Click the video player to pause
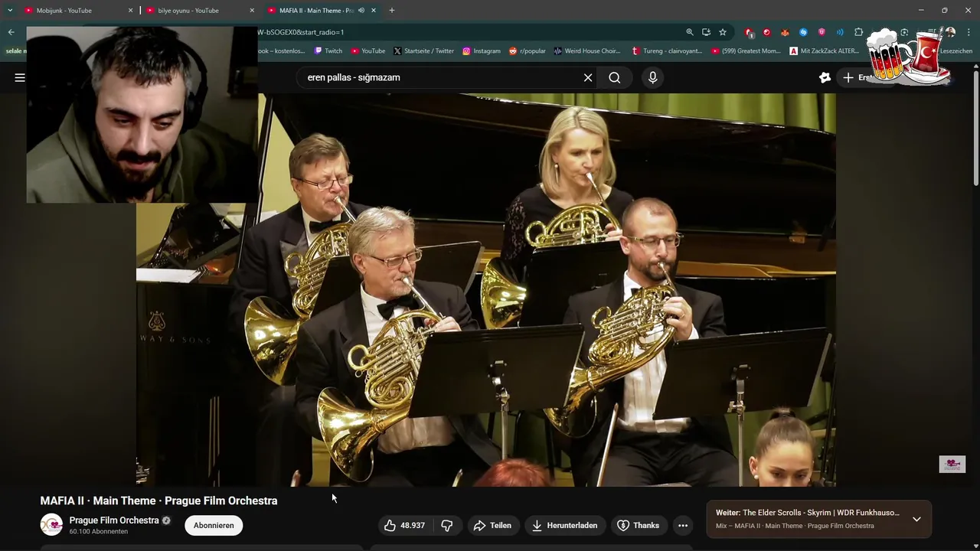Viewport: 980px width, 551px height. [x=485, y=289]
